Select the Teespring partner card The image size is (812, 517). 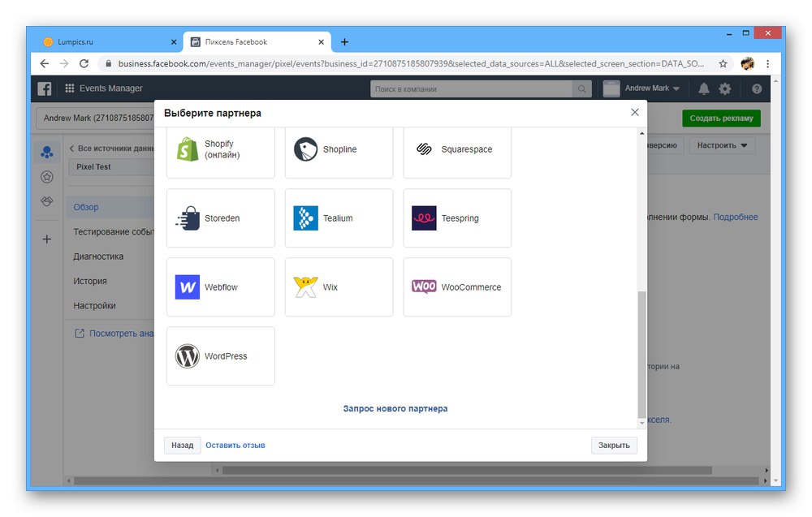click(457, 218)
